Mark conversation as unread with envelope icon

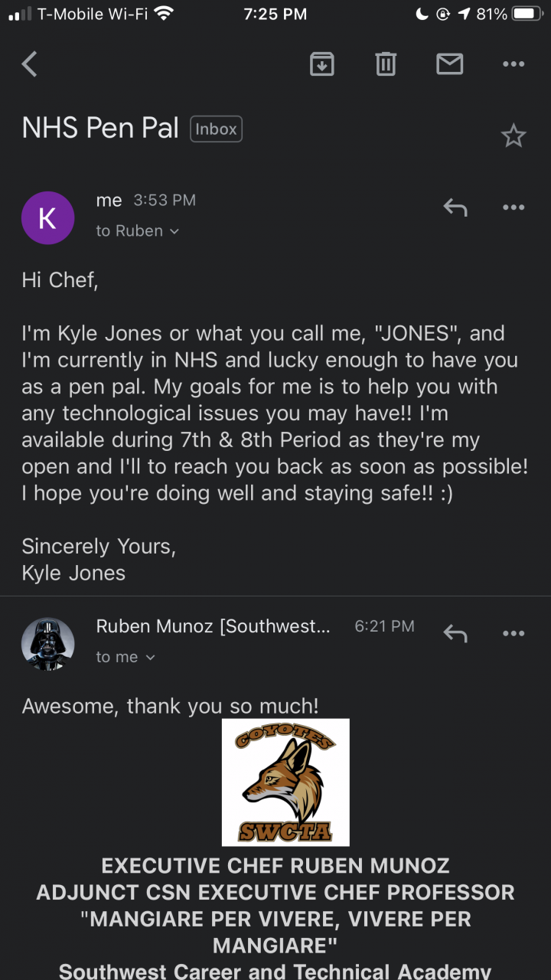450,64
